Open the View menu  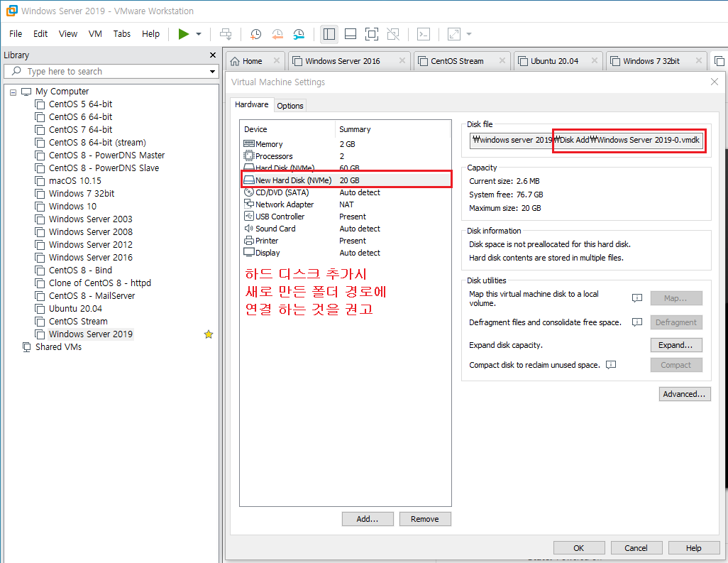68,34
